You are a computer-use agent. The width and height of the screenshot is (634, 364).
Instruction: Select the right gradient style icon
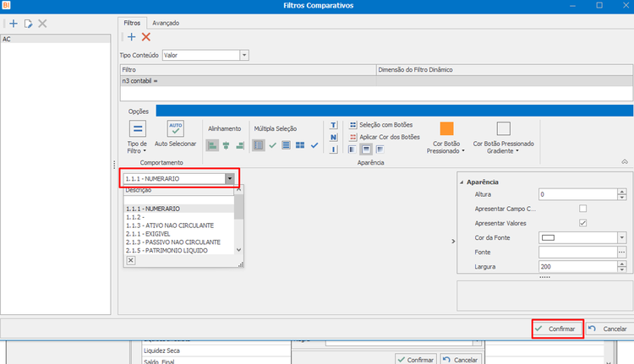click(380, 149)
